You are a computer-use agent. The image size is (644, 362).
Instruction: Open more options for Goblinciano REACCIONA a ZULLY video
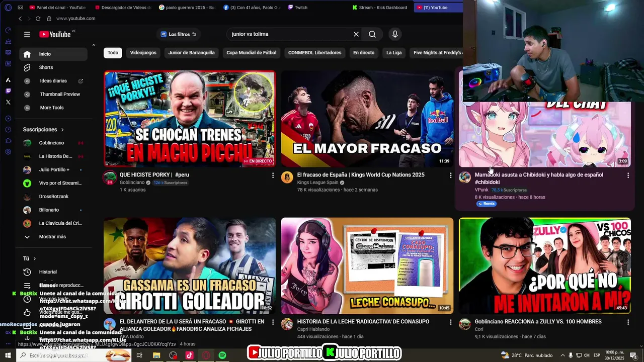click(628, 322)
